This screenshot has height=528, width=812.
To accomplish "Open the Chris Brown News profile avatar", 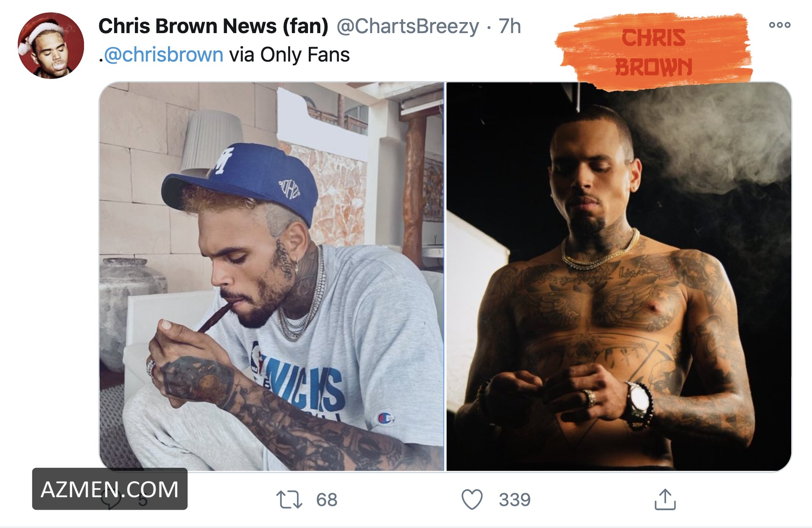I will click(51, 45).
